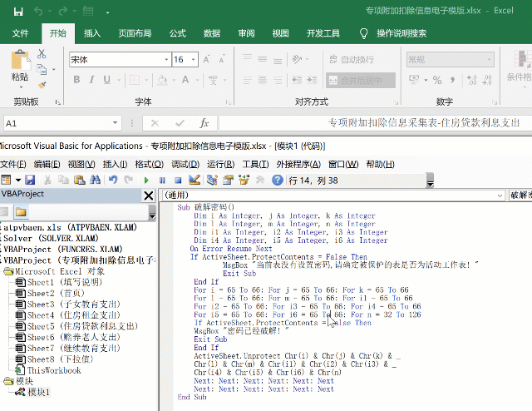The width and height of the screenshot is (532, 411).
Task: Click the cell borders icon
Action: (135, 80)
